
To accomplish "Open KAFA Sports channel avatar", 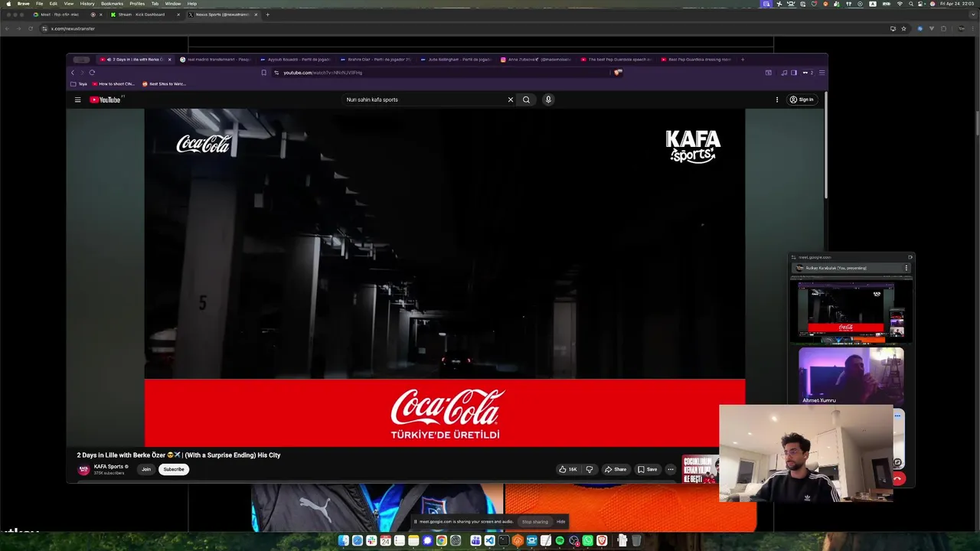I will (83, 469).
